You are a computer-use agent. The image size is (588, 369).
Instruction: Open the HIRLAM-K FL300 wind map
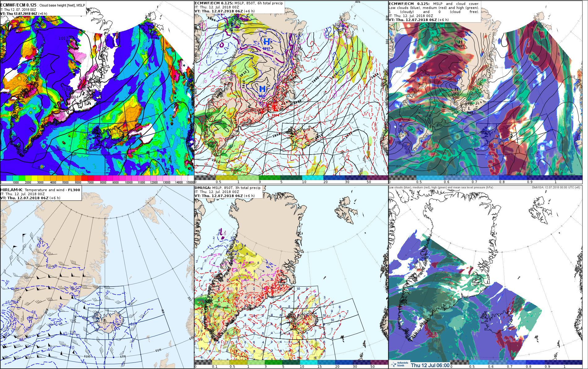[97, 277]
